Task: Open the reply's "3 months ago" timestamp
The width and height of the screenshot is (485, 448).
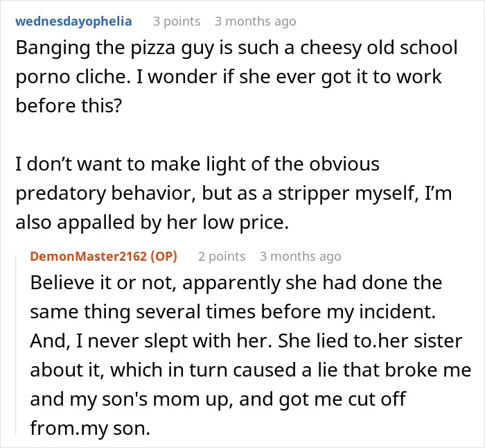Action: point(300,257)
